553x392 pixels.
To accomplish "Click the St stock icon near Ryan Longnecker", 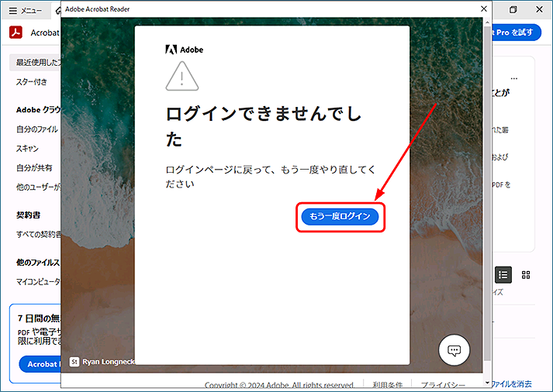I will click(x=74, y=362).
